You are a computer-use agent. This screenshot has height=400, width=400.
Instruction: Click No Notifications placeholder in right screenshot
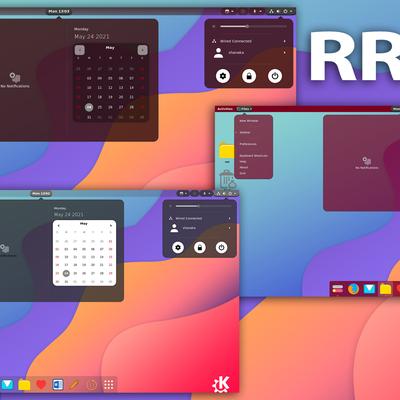click(x=367, y=163)
